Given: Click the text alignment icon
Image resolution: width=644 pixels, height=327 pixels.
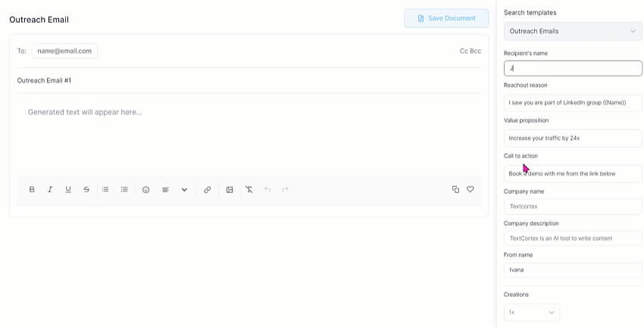Looking at the screenshot, I should click(x=165, y=189).
